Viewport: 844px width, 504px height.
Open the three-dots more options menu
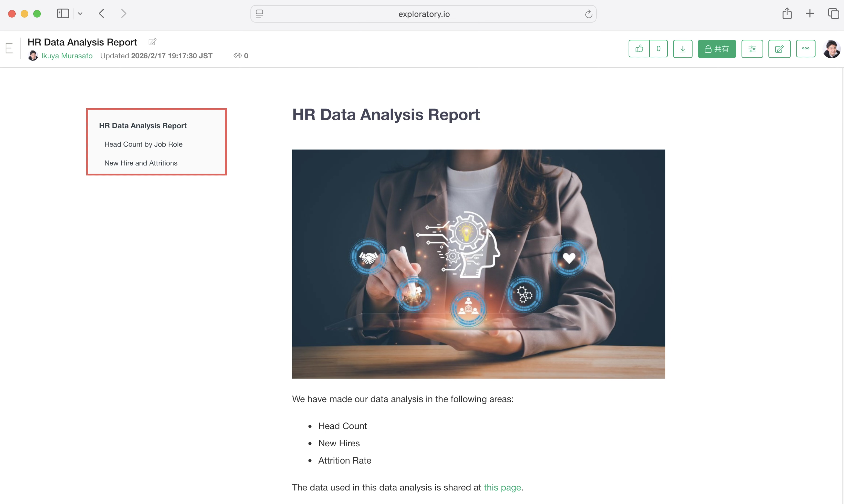pyautogui.click(x=805, y=49)
